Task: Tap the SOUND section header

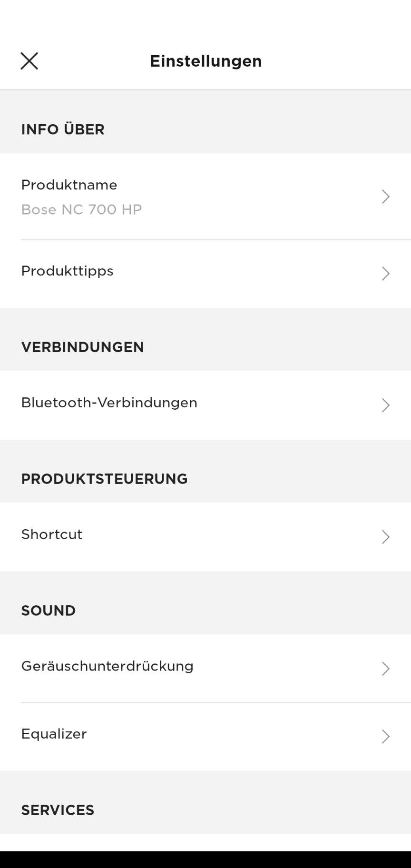Action: [48, 611]
